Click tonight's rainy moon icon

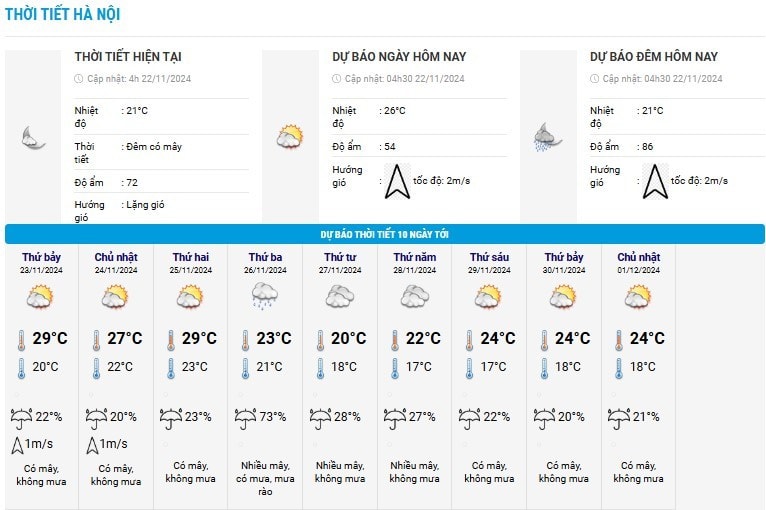(548, 137)
